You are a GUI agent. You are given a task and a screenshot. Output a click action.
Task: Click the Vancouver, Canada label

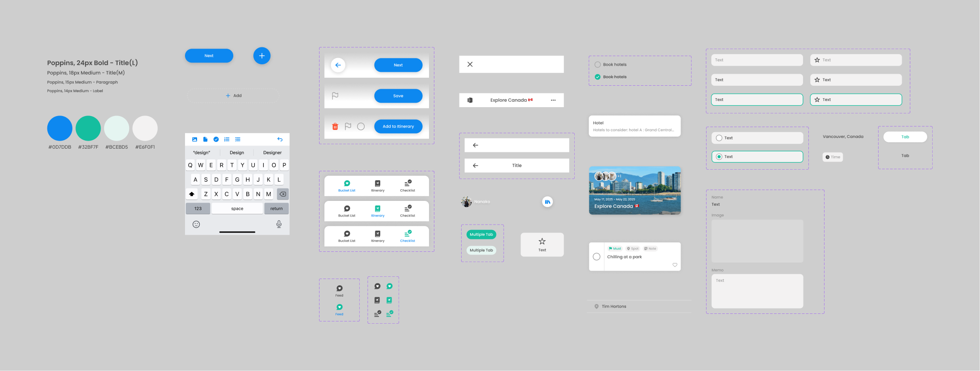[x=843, y=137]
